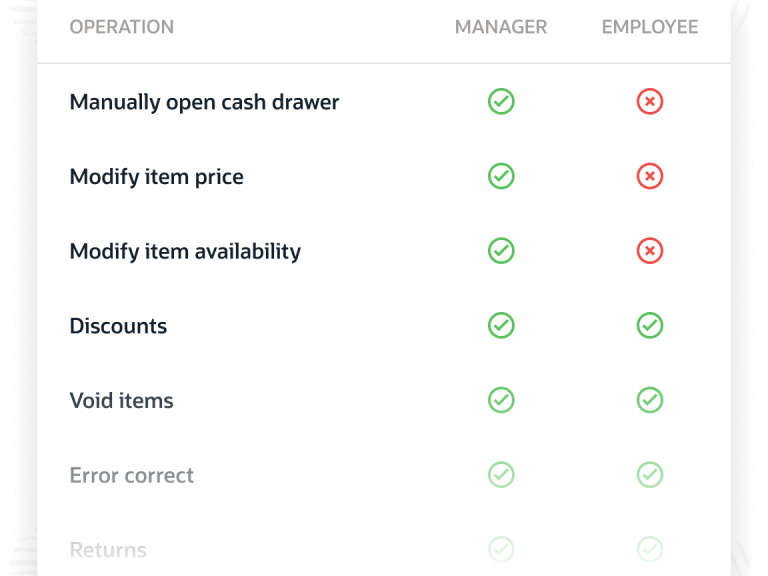Click Employee red X for Modify item availability

(x=650, y=251)
